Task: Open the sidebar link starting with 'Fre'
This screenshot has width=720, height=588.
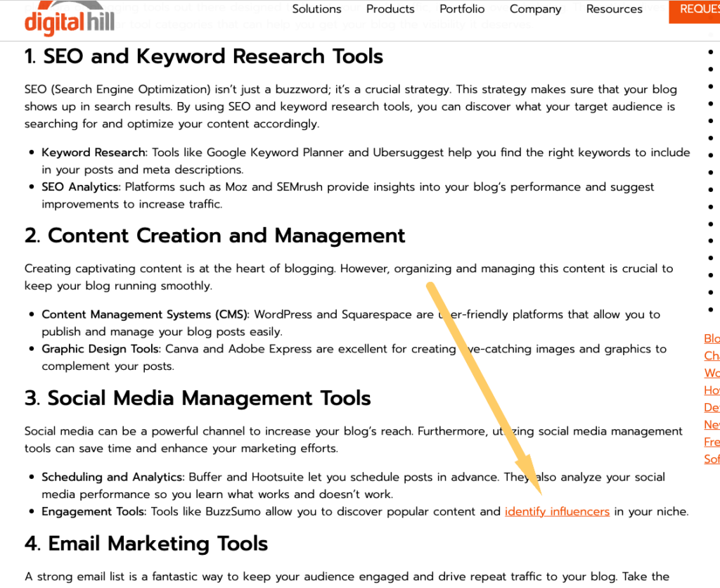Action: click(x=712, y=442)
